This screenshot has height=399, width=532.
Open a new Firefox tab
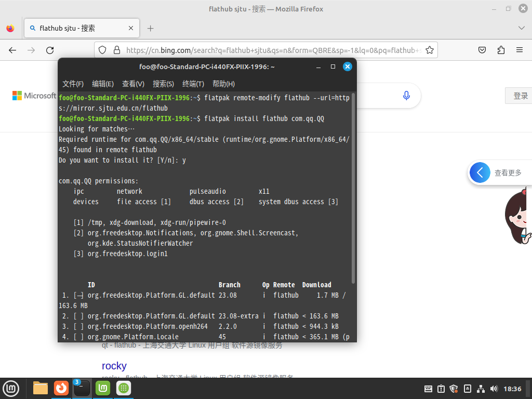point(151,29)
